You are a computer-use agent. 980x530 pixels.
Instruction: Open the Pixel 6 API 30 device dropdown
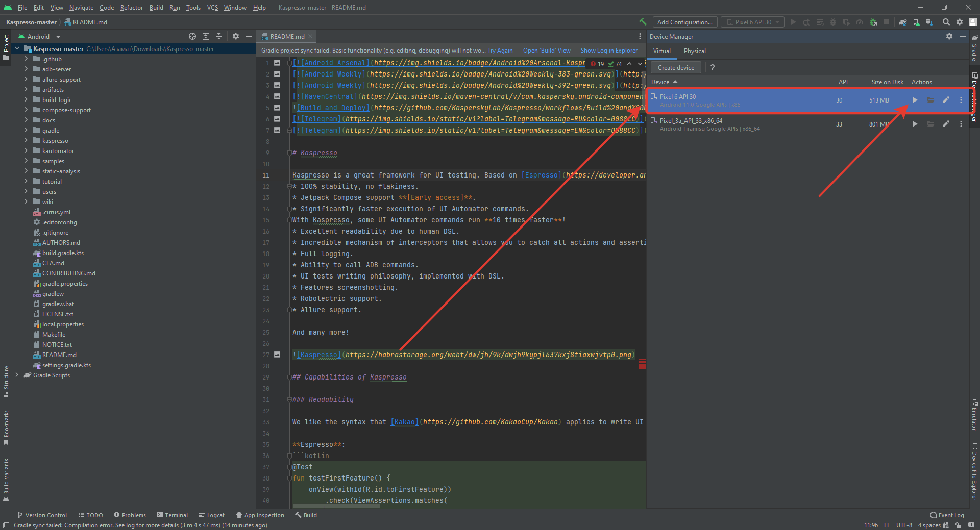click(753, 22)
